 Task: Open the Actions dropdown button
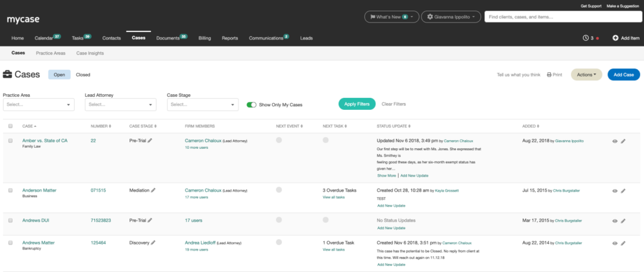pyautogui.click(x=587, y=75)
